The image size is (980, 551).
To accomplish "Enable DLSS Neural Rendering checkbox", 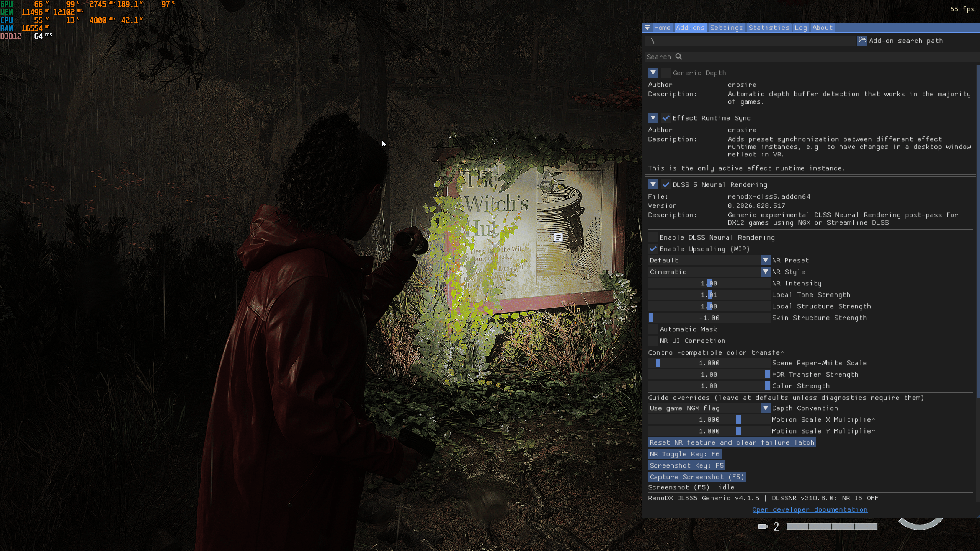I will click(653, 237).
